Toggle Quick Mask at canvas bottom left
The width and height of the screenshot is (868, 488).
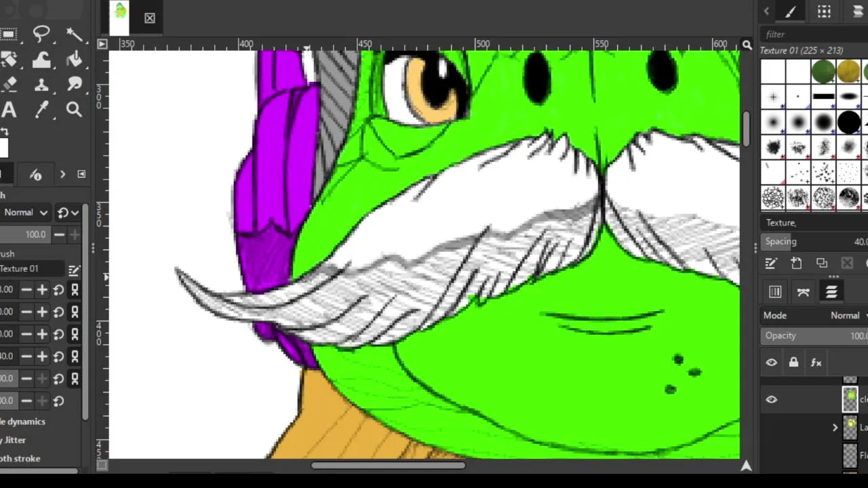tap(102, 466)
